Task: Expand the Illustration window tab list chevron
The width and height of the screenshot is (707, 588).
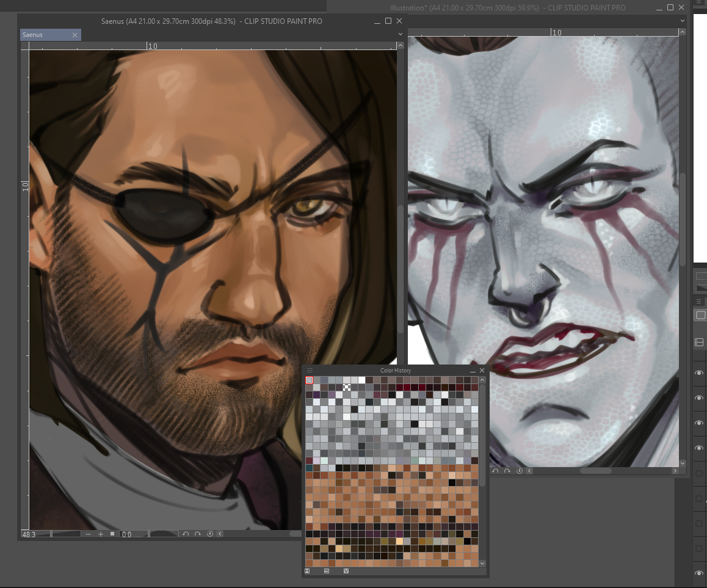Action: tap(683, 21)
